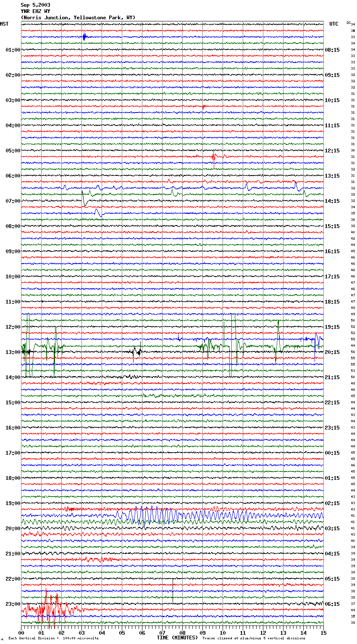Click the '09:15' UTC time label
The image size is (357, 644).
pyautogui.click(x=332, y=75)
